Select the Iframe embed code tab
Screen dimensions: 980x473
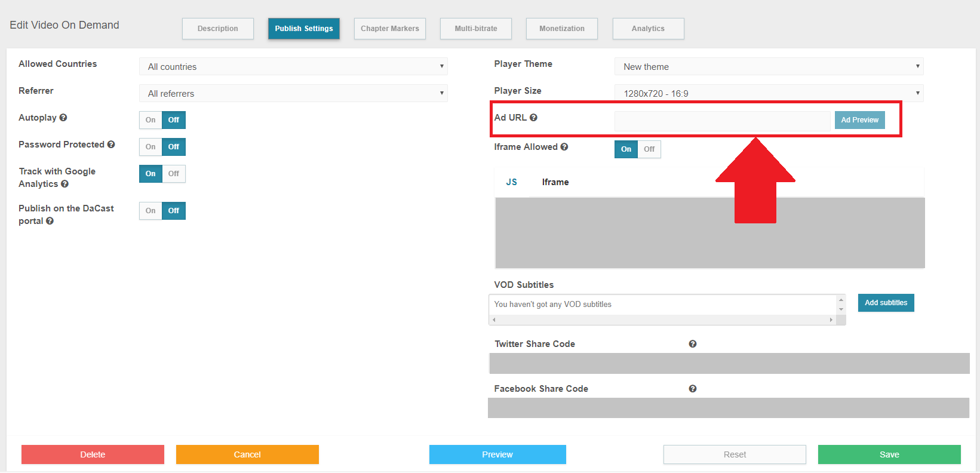click(555, 182)
